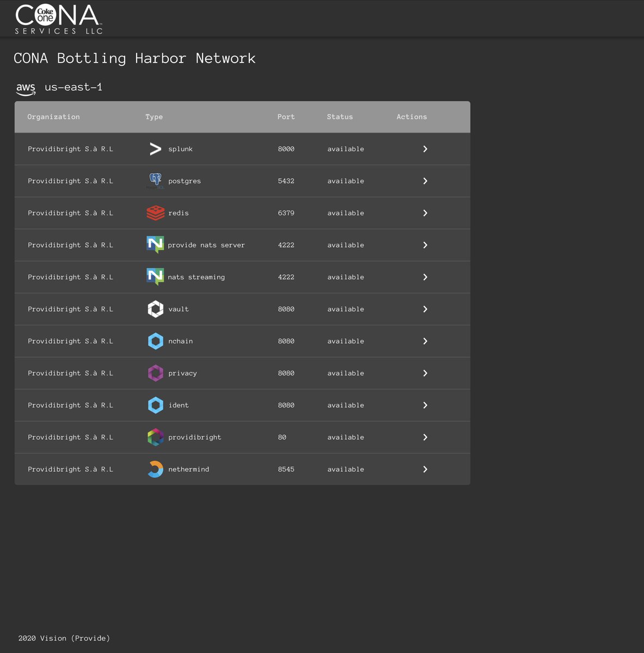The image size is (644, 653).
Task: Click the Organization column header
Action: coord(53,117)
